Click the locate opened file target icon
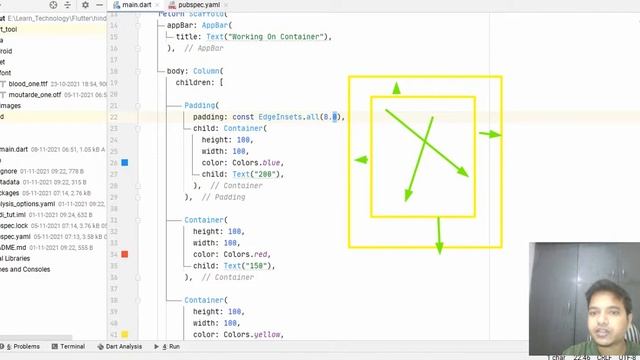This screenshot has width=640, height=360. coord(53,5)
